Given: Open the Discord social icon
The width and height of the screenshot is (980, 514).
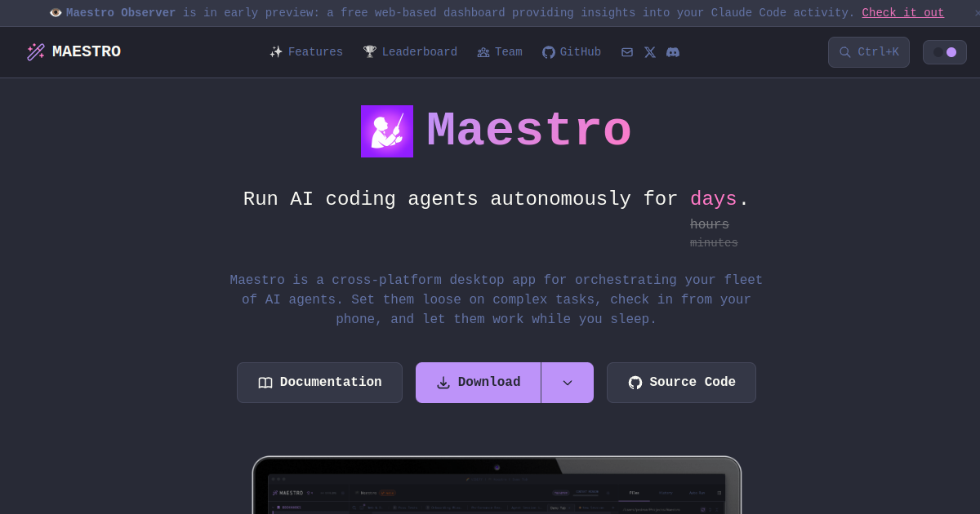Looking at the screenshot, I should tap(673, 52).
